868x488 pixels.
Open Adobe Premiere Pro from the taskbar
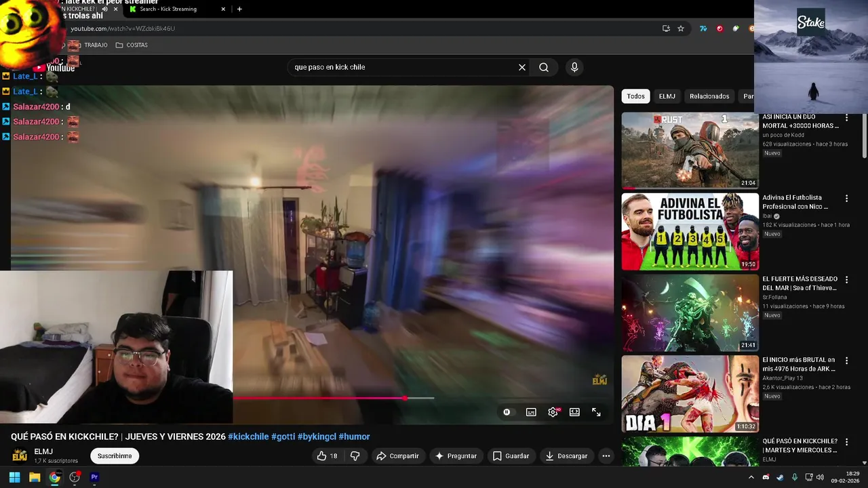(94, 477)
